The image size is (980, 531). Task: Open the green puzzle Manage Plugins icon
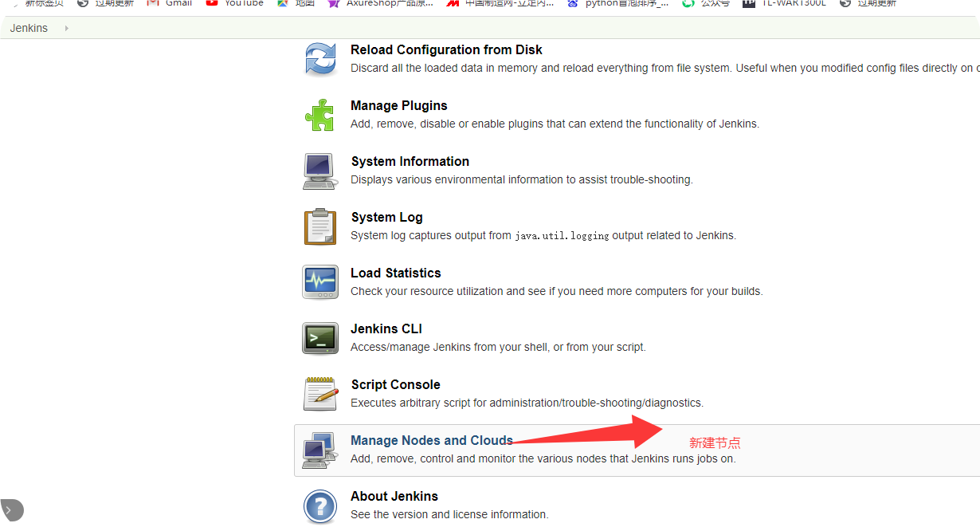[x=320, y=115]
